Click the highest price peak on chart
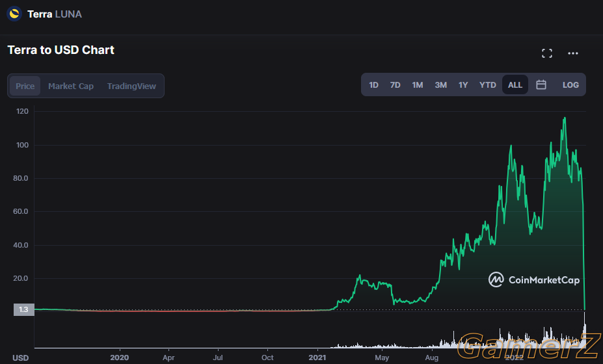603x364 pixels. [565, 118]
